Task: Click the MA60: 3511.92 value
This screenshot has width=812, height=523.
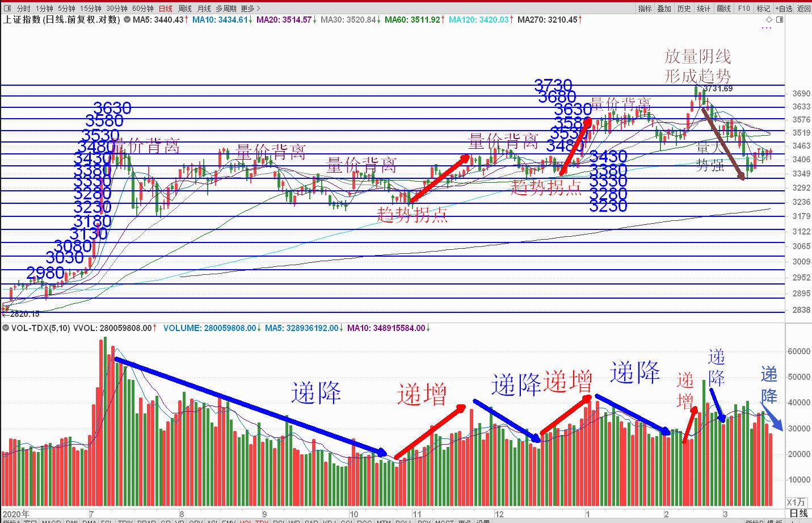Action: click(415, 20)
